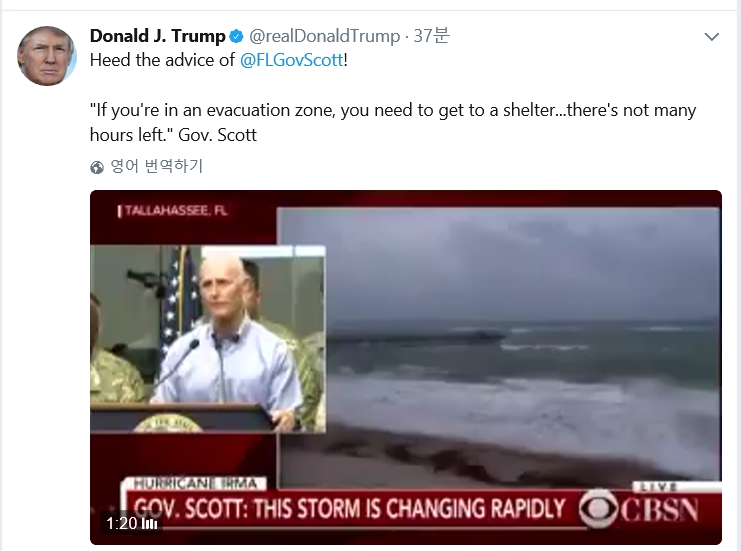
Task: Click the audio bars icon beside 1:20
Action: pyautogui.click(x=149, y=524)
